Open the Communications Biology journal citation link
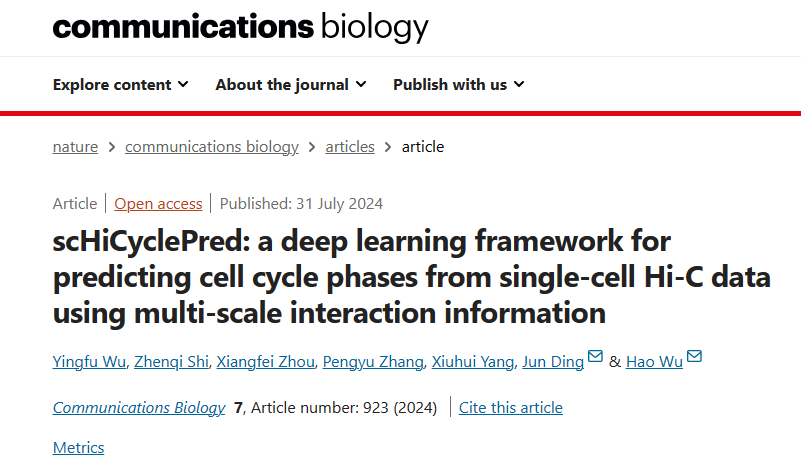Screen dimensions: 801x463 (139, 407)
